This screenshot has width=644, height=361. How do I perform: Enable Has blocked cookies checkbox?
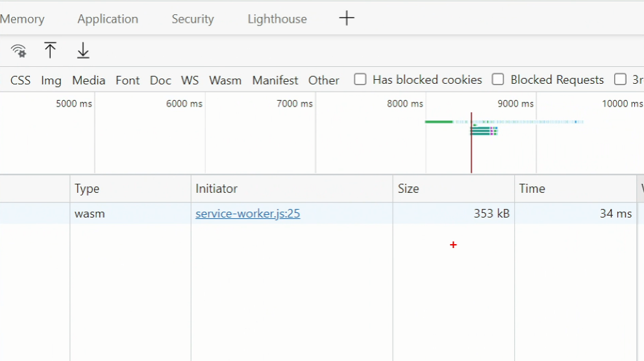360,79
